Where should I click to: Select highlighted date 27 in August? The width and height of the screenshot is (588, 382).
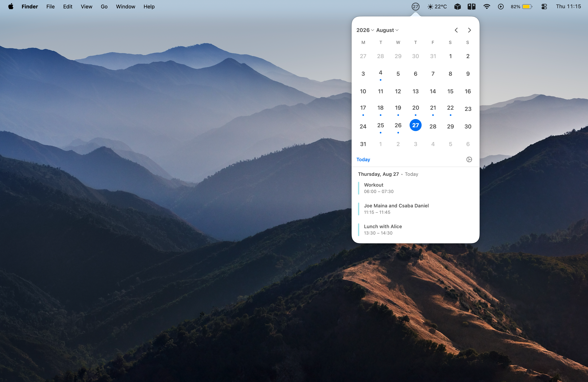415,125
